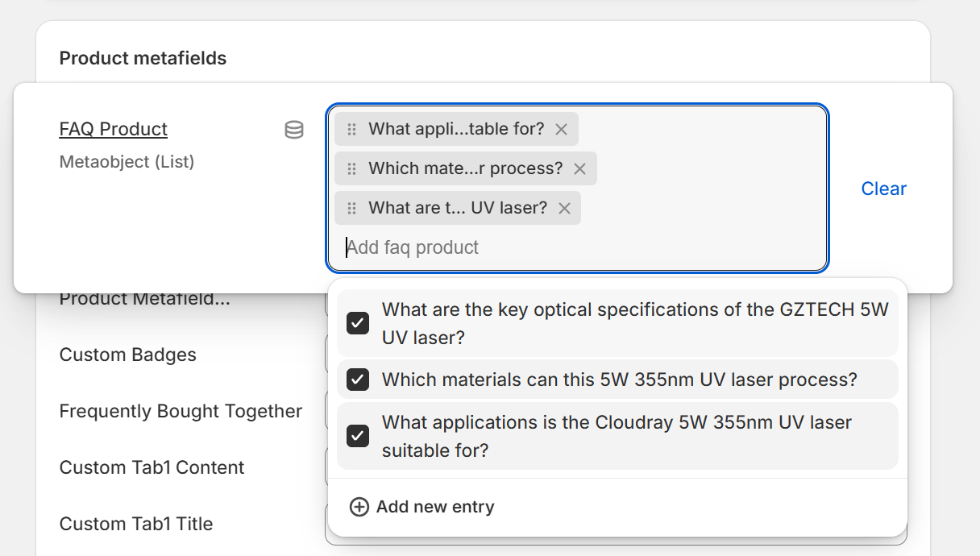Image resolution: width=980 pixels, height=556 pixels.
Task: Click the Custom Tab1 Title field label
Action: point(136,524)
